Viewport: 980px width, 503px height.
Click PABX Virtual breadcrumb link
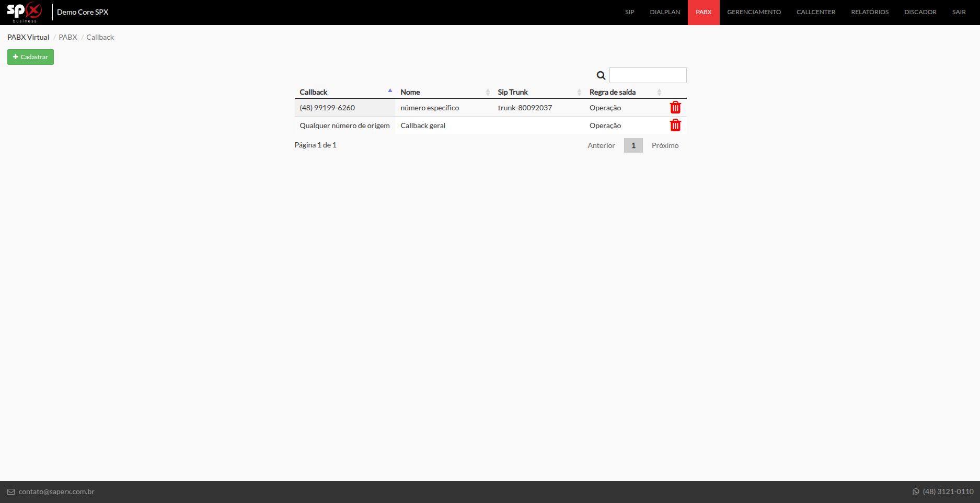pos(28,37)
